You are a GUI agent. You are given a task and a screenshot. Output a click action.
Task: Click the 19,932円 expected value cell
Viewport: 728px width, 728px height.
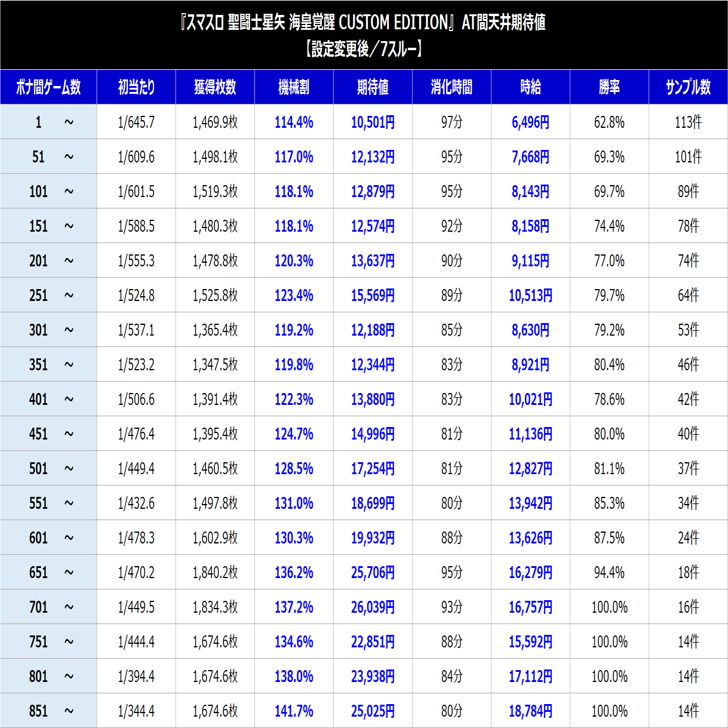point(373,537)
